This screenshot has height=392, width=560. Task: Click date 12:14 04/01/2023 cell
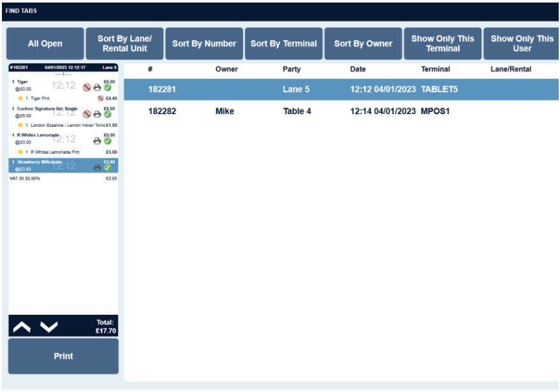[x=383, y=111]
